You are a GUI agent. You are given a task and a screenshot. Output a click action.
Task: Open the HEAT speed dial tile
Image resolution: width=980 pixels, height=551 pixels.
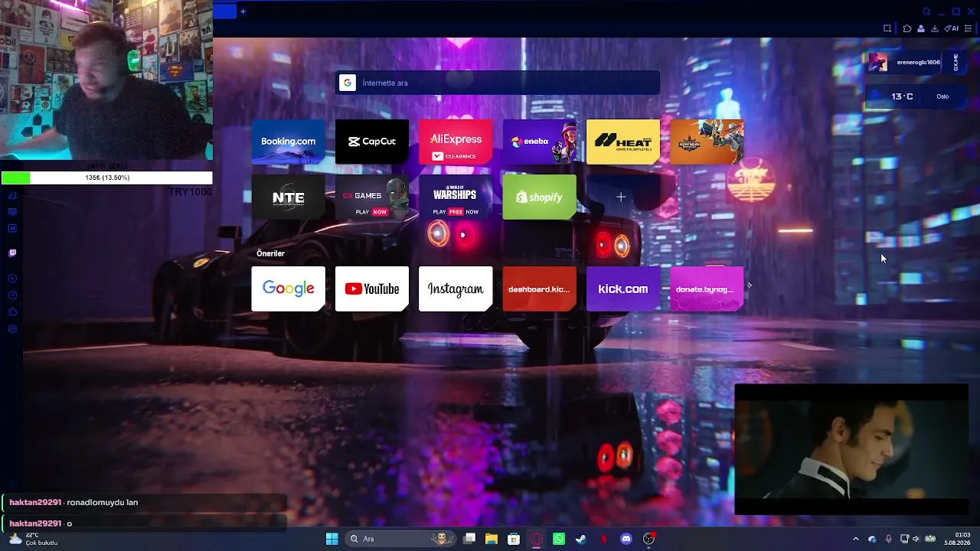click(x=623, y=142)
